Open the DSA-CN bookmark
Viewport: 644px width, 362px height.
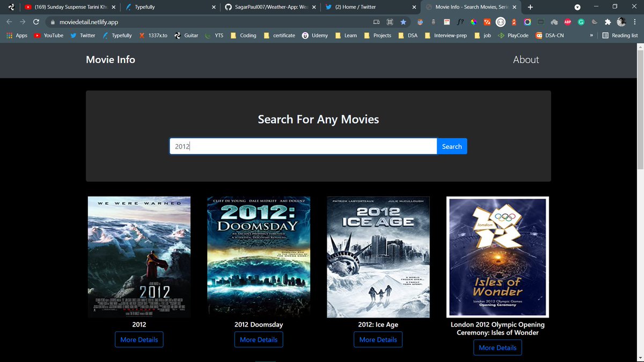tap(550, 35)
